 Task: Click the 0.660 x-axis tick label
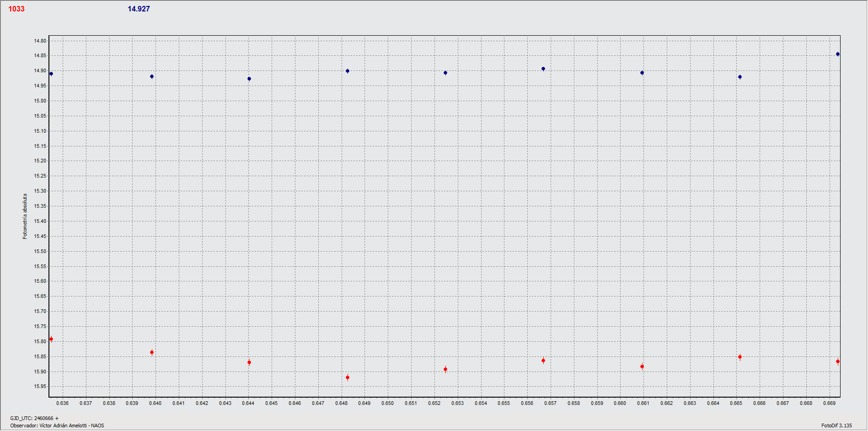coord(620,403)
